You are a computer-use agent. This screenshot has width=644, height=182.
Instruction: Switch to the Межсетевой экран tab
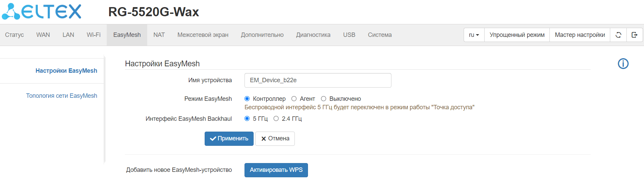pyautogui.click(x=203, y=35)
